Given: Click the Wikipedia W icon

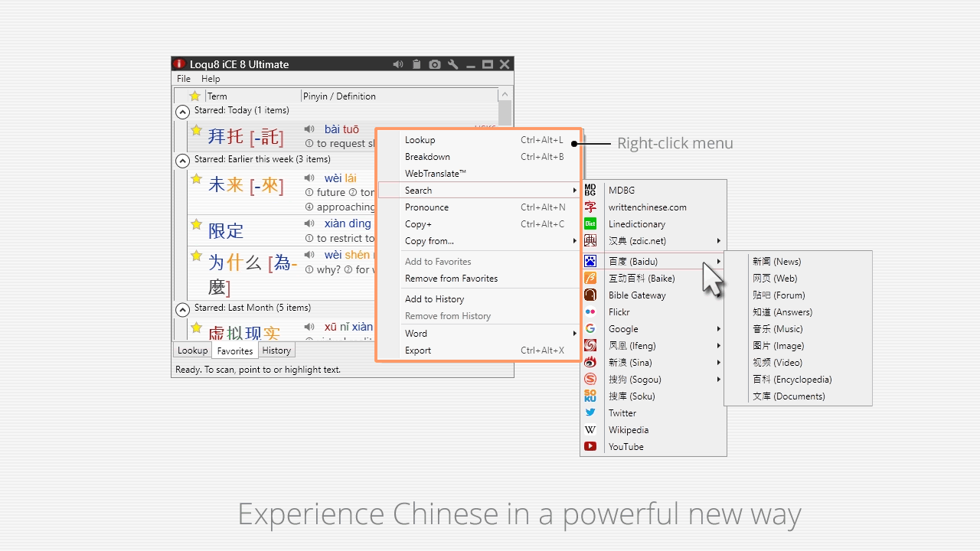Looking at the screenshot, I should coord(590,429).
